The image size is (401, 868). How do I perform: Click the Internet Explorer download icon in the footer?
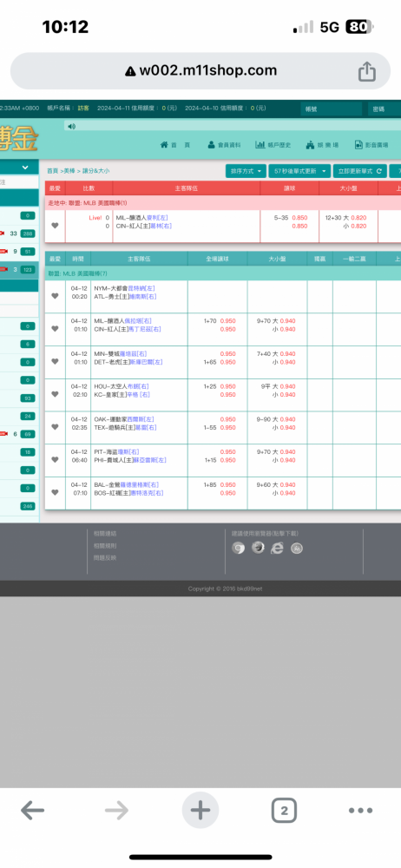pos(277,548)
